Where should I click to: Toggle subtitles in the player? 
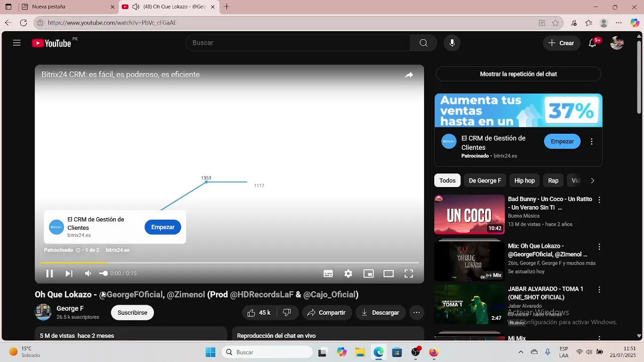pos(328,274)
